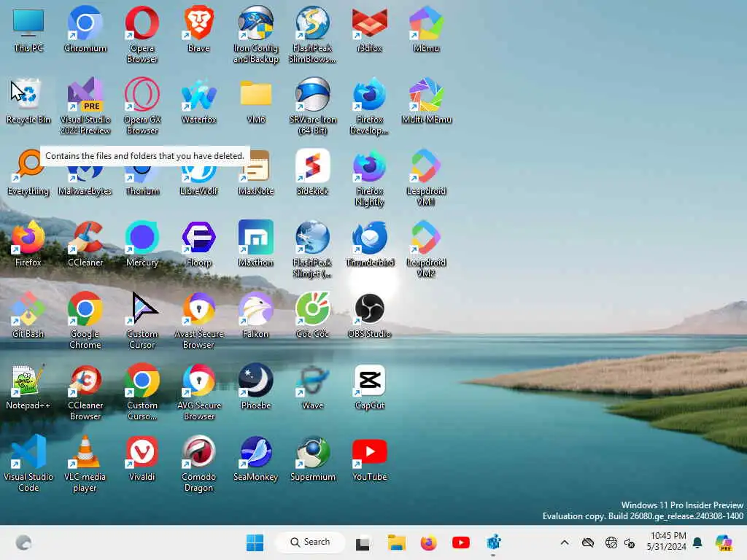Select the Sidekick browser icon

pyautogui.click(x=312, y=172)
